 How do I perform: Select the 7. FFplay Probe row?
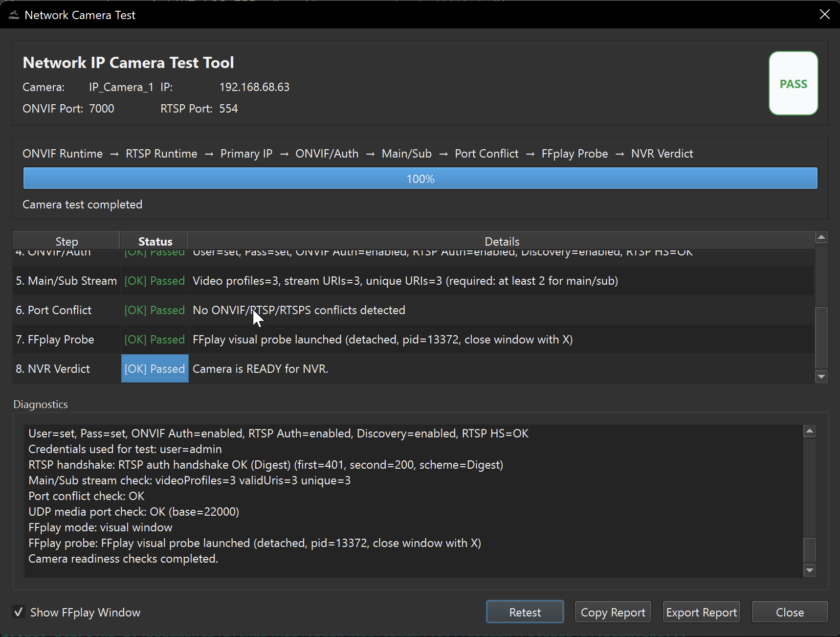click(55, 340)
